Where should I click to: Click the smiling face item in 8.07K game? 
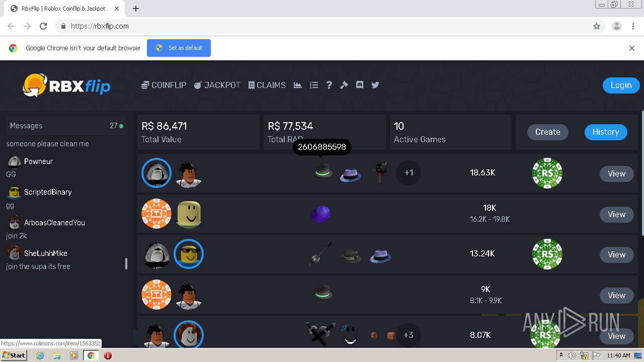[350, 335]
